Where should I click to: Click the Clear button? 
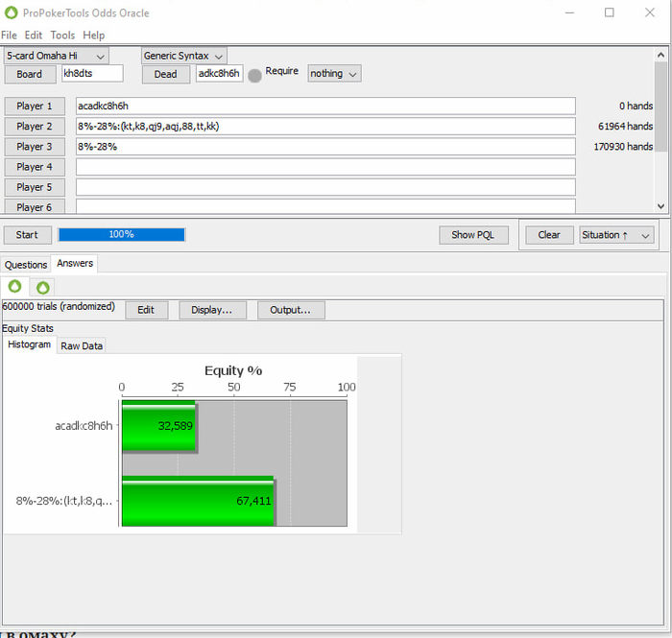(549, 235)
